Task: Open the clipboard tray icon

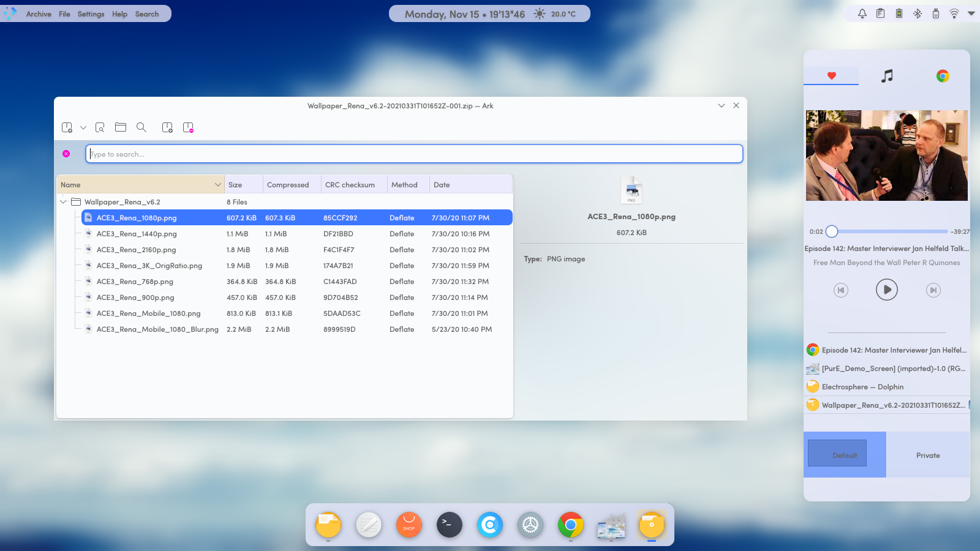Action: tap(880, 13)
